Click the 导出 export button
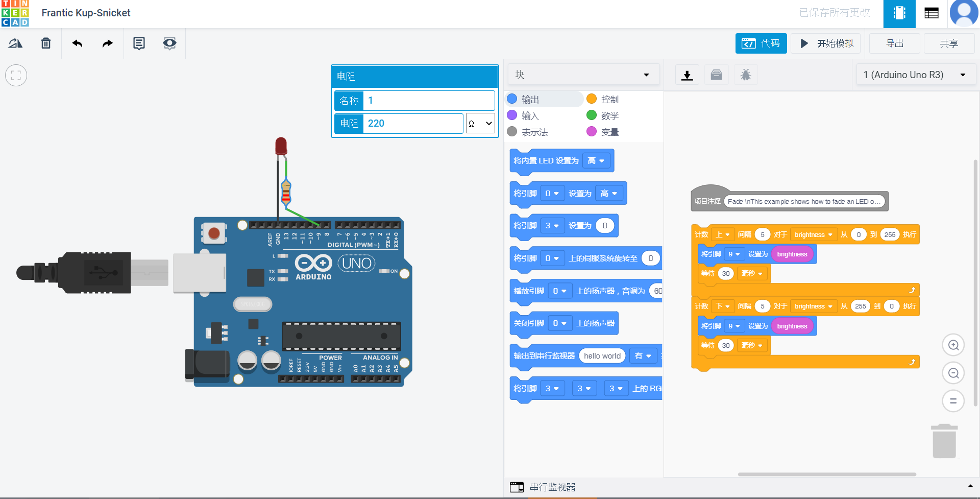This screenshot has height=499, width=980. [x=895, y=43]
